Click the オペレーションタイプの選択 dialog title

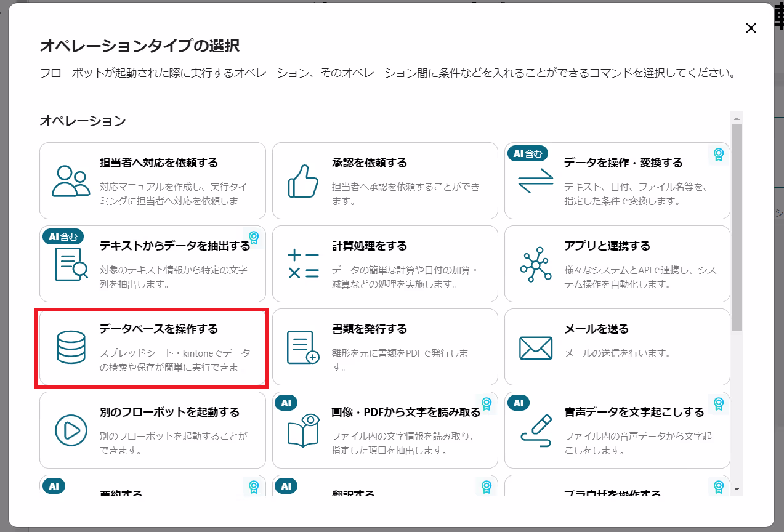[140, 46]
